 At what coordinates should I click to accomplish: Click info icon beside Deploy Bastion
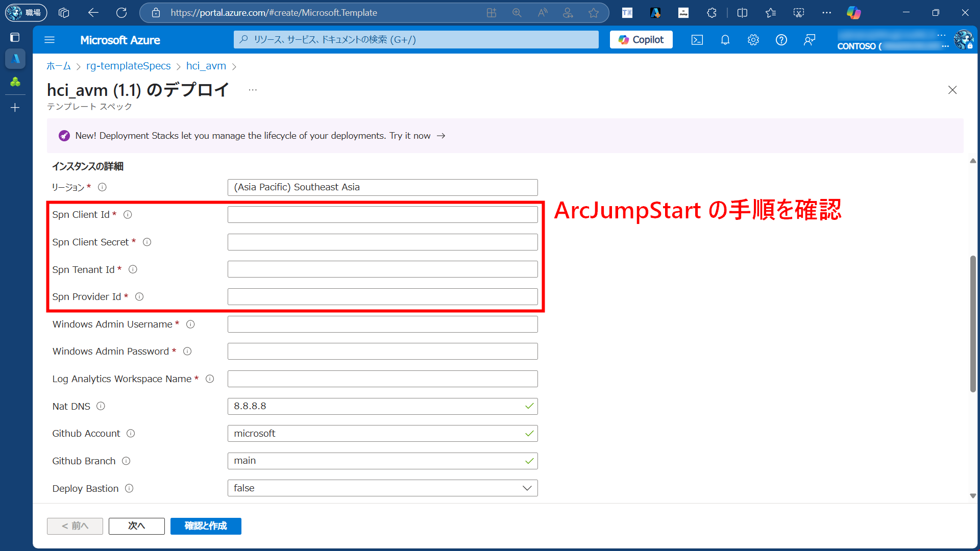tap(129, 488)
